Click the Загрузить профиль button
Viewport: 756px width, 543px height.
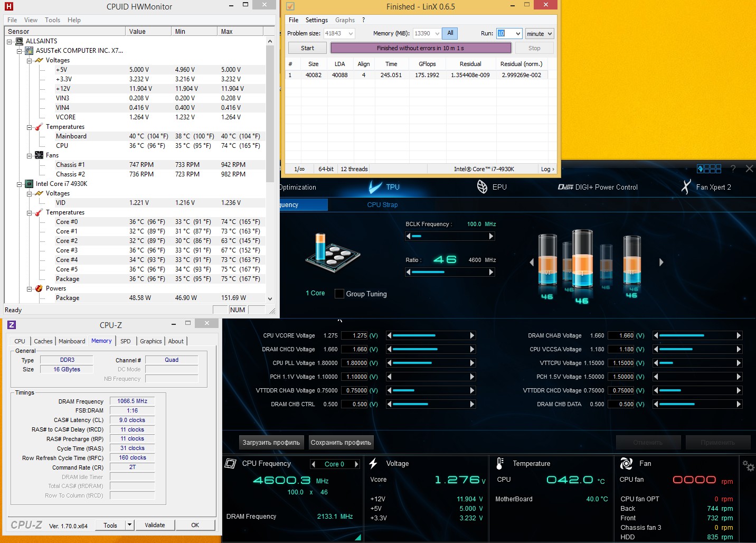pyautogui.click(x=271, y=443)
